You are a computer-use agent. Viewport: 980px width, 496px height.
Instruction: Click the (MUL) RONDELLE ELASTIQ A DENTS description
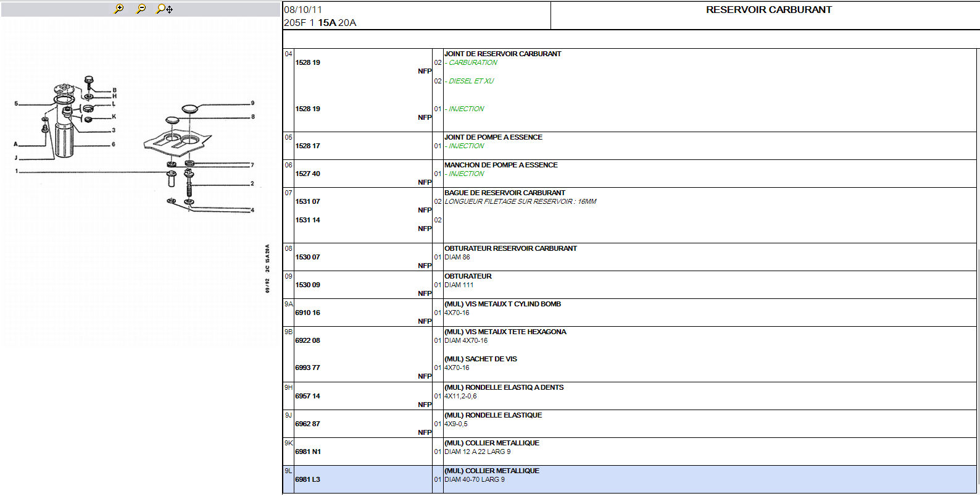[x=504, y=388]
